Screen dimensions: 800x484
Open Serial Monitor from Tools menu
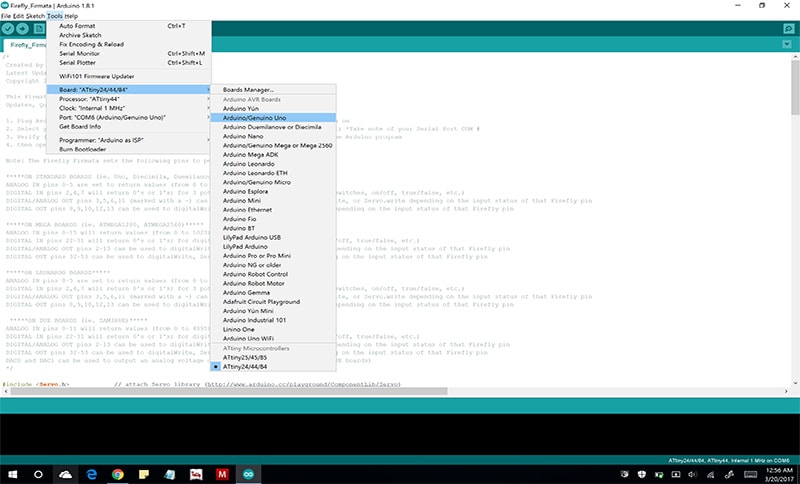coord(129,53)
